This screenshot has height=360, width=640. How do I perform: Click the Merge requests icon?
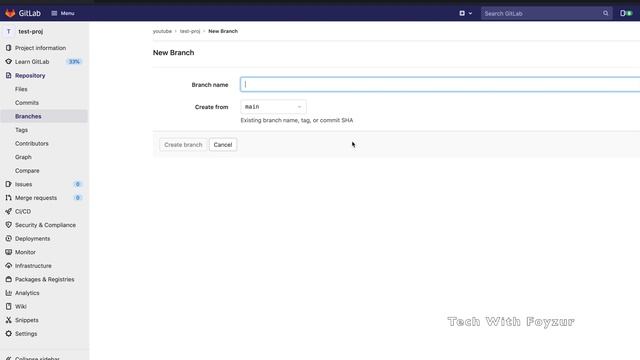point(9,198)
